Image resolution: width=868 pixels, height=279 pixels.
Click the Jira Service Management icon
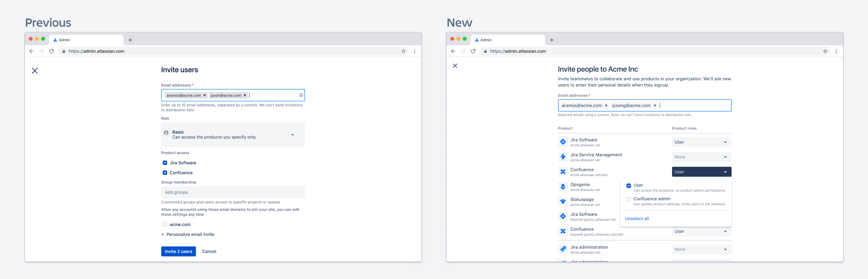point(562,156)
